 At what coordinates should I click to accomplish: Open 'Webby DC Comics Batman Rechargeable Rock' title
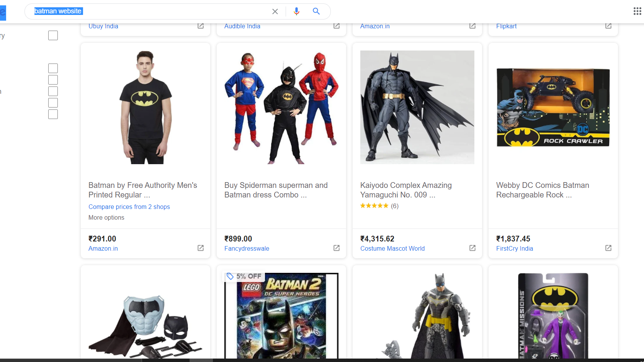[x=543, y=190]
